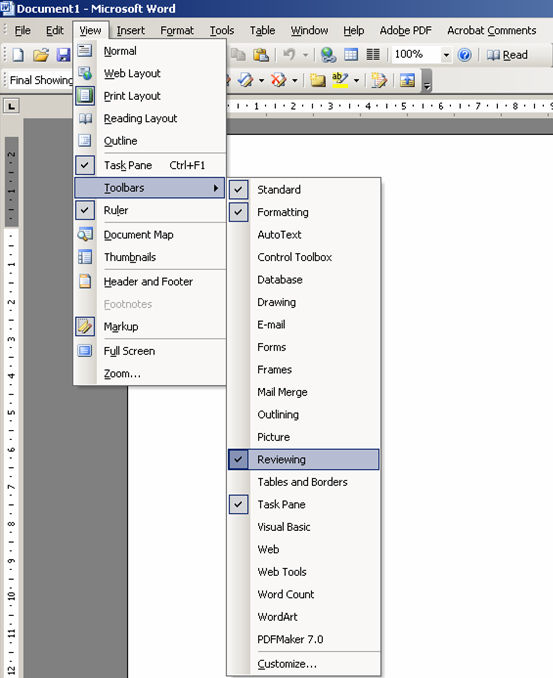Open the Tools menu
Image resolution: width=553 pixels, height=678 pixels.
pyautogui.click(x=222, y=31)
